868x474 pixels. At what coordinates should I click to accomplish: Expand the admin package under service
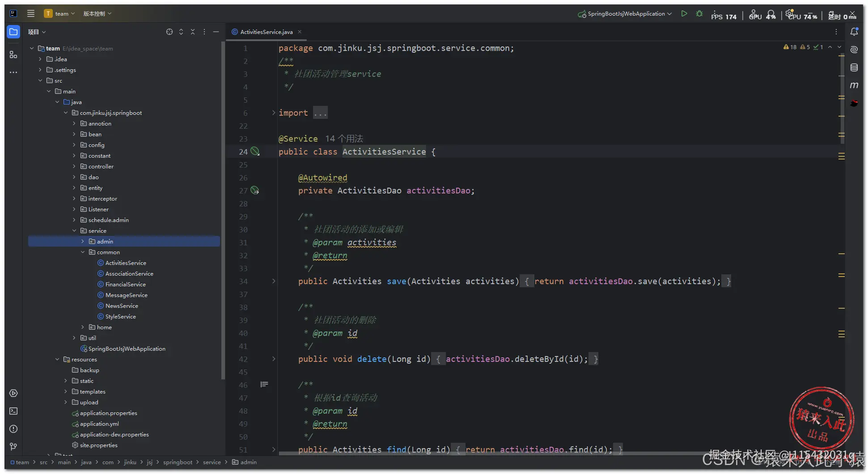tap(83, 241)
